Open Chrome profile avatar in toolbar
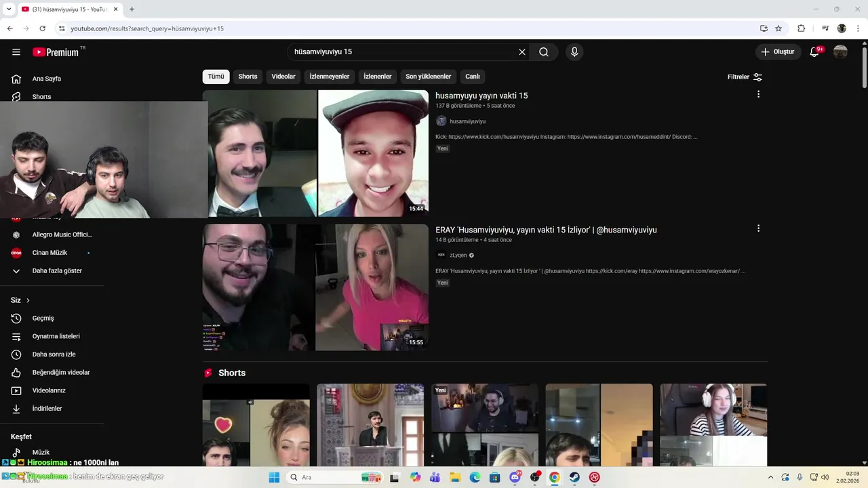868x488 pixels. (x=842, y=28)
